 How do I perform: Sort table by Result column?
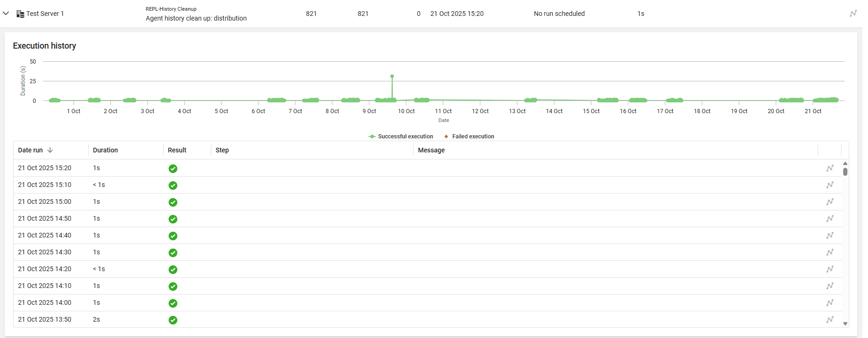tap(177, 150)
